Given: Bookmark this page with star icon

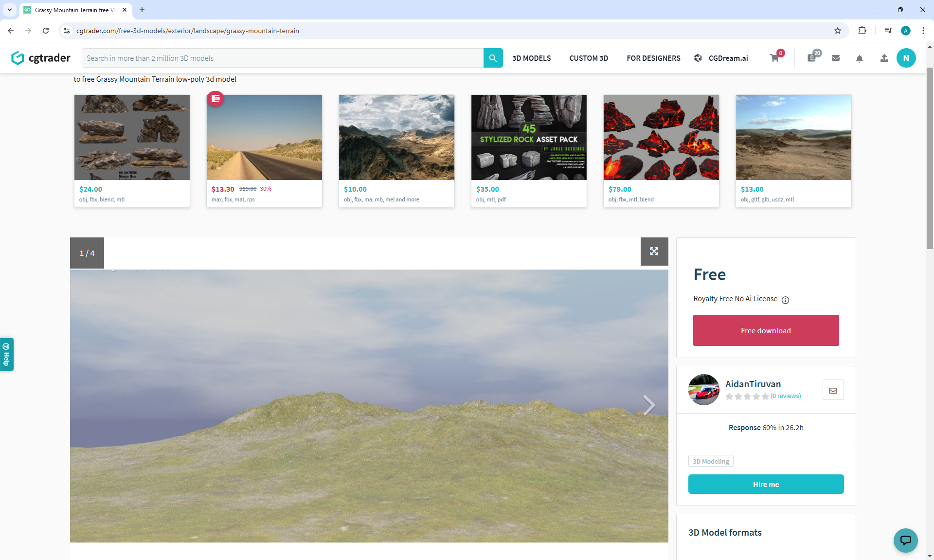Looking at the screenshot, I should [838, 31].
